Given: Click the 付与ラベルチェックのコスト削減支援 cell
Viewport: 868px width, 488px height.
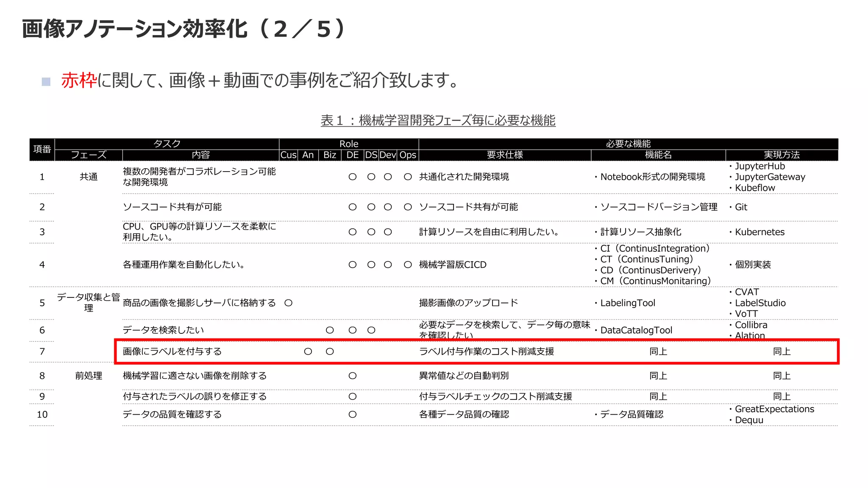Looking at the screenshot, I should tap(495, 396).
